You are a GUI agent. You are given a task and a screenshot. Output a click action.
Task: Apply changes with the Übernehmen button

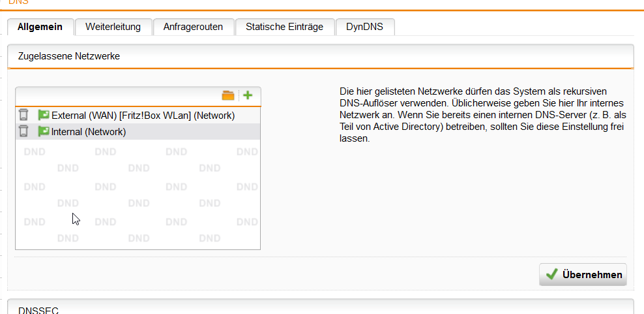583,274
